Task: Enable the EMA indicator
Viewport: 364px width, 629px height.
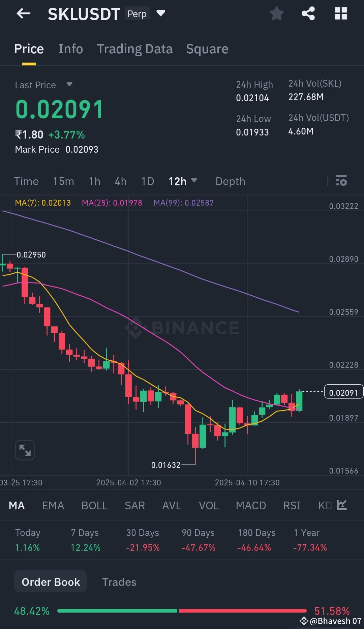Action: [x=53, y=505]
